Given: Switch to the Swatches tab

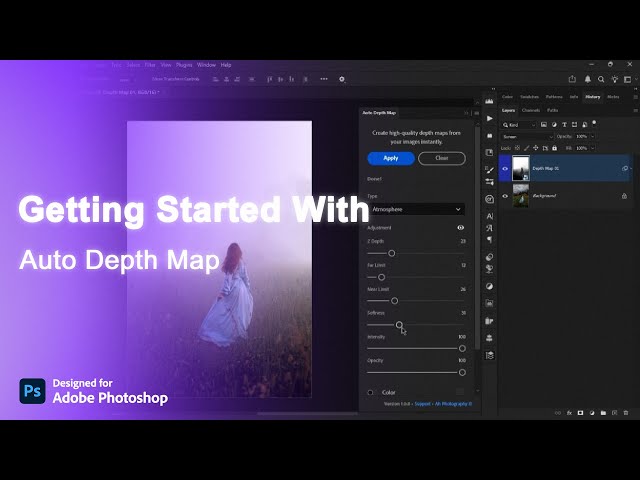Looking at the screenshot, I should [x=529, y=97].
